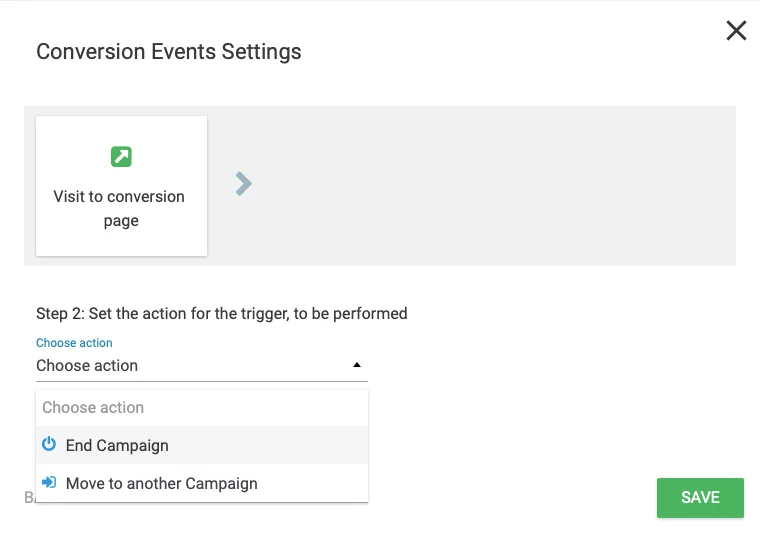The width and height of the screenshot is (760, 535).
Task: Click the green arrow conversion page icon
Action: click(121, 157)
